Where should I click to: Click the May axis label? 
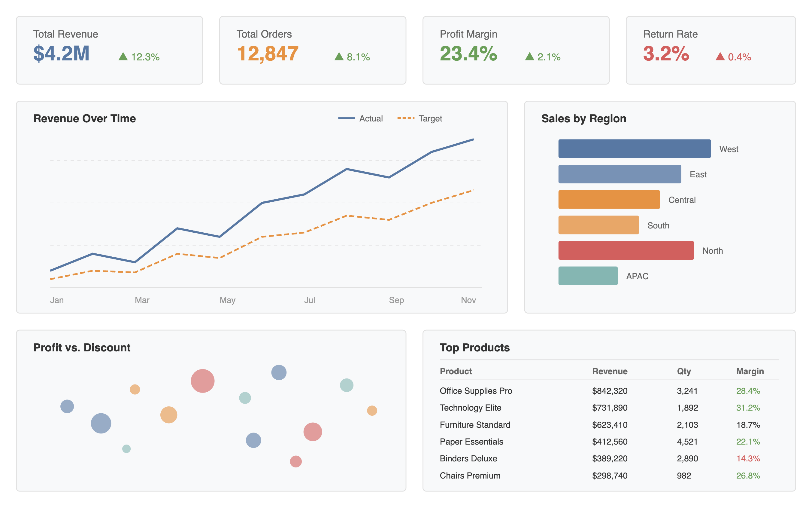pos(228,300)
